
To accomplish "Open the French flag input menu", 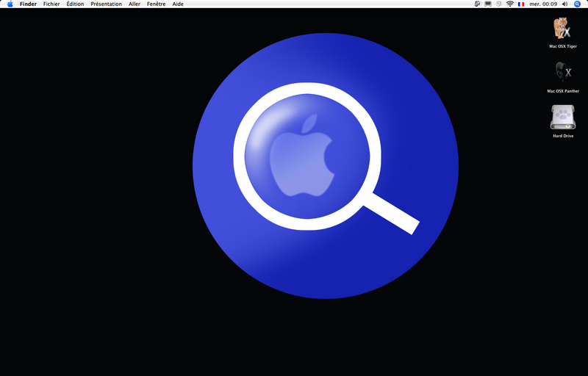I will [521, 4].
